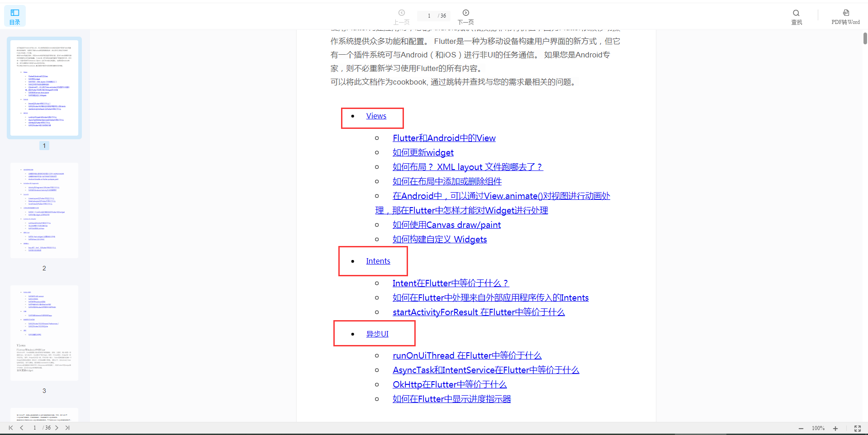
Task: Zoom out with the minus button
Action: 801,428
